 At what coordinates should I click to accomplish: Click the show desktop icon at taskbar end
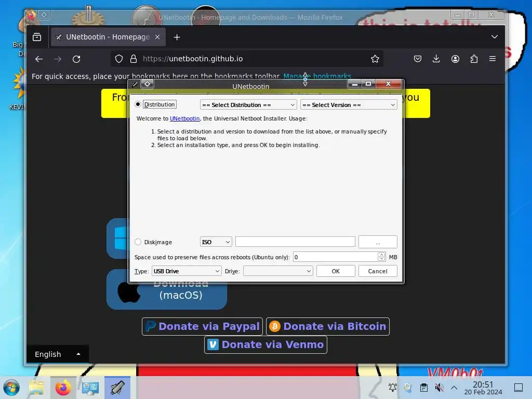pyautogui.click(x=518, y=388)
